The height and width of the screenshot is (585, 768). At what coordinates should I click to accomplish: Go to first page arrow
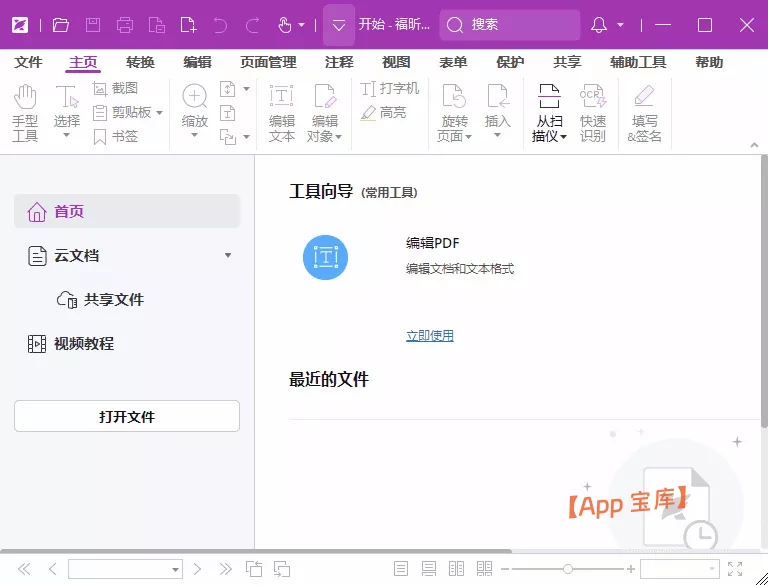[x=24, y=569]
